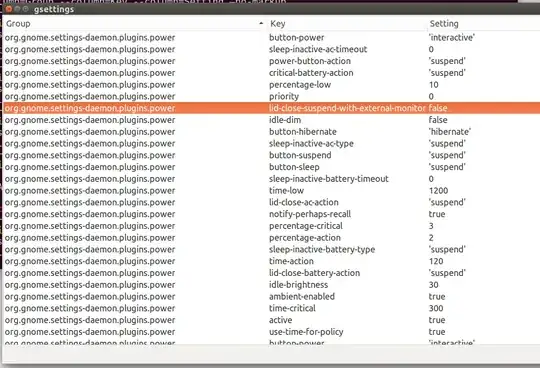Click the true setting for use-time-for-policy
Viewport: 540px width, 368px height.
point(437,332)
